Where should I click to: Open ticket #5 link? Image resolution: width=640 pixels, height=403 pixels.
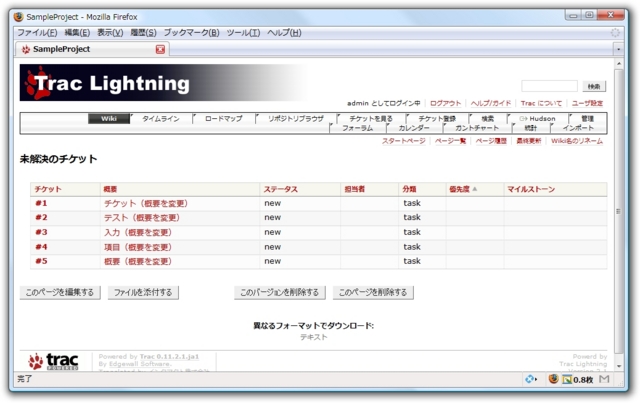tap(41, 261)
